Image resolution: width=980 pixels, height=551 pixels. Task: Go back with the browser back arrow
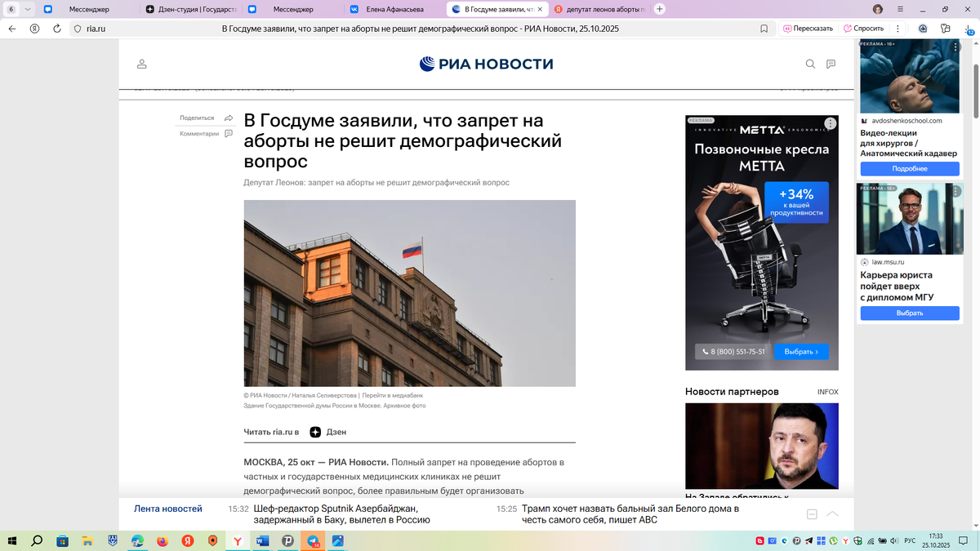click(x=11, y=27)
